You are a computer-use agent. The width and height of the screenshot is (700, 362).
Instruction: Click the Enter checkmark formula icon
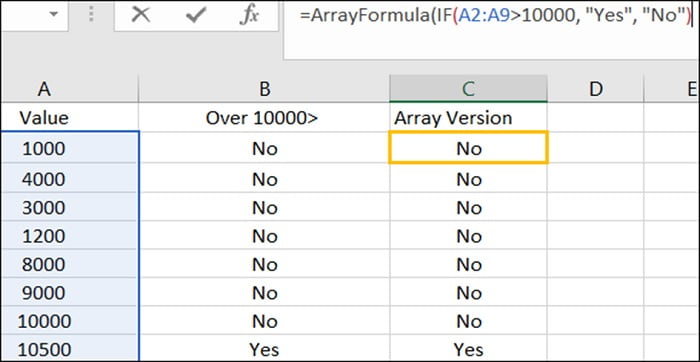click(x=196, y=15)
